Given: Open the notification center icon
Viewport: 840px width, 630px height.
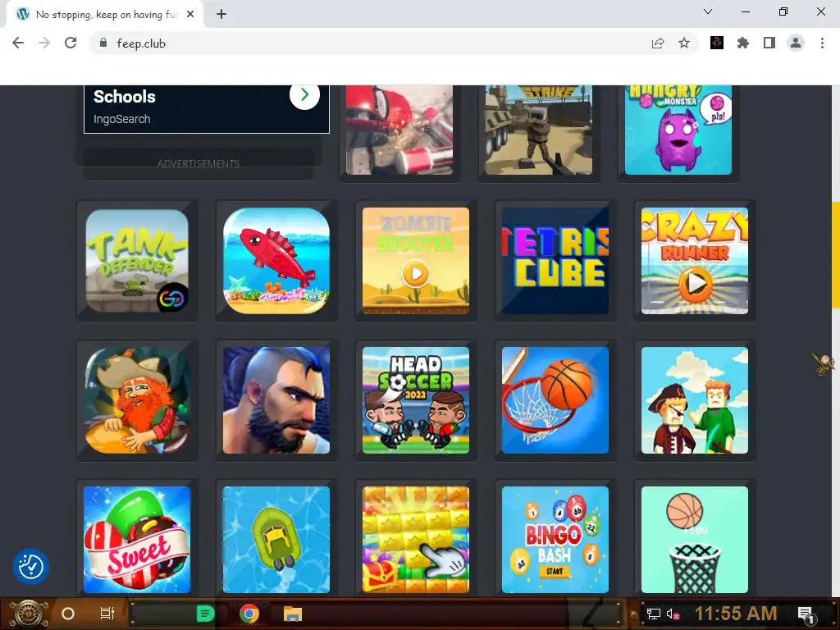Looking at the screenshot, I should 806,614.
